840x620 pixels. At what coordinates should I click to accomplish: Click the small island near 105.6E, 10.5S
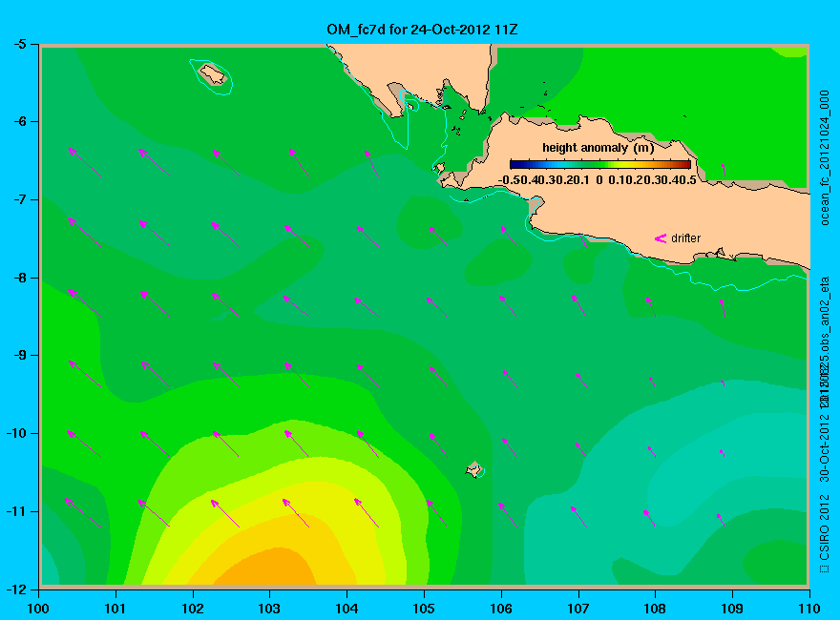pos(473,469)
